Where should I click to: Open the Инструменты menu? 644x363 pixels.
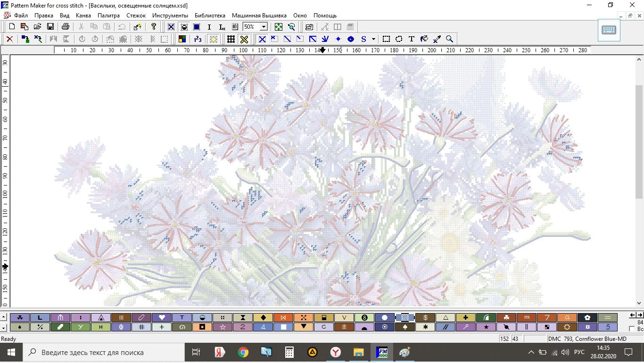[170, 16]
